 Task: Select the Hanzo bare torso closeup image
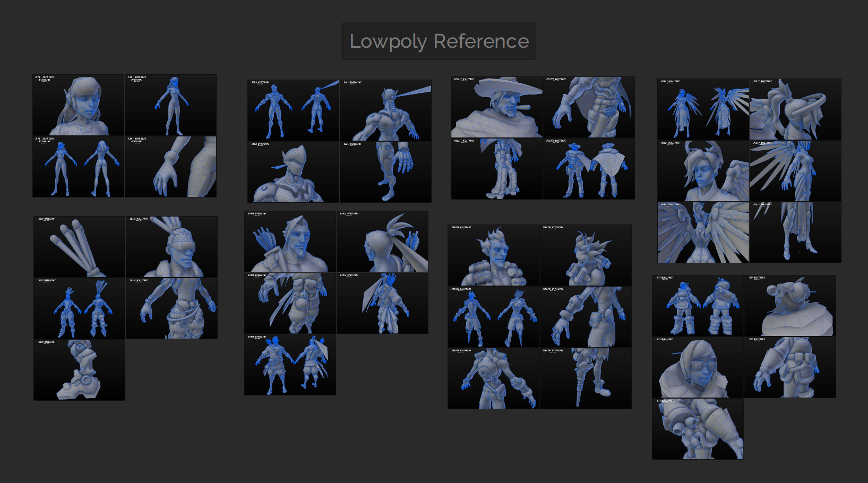[290, 303]
